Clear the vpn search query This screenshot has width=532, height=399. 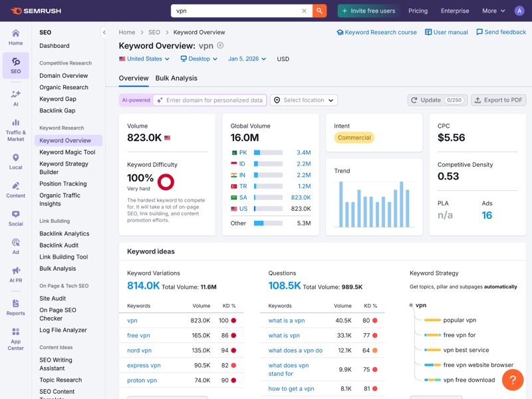[x=304, y=11]
